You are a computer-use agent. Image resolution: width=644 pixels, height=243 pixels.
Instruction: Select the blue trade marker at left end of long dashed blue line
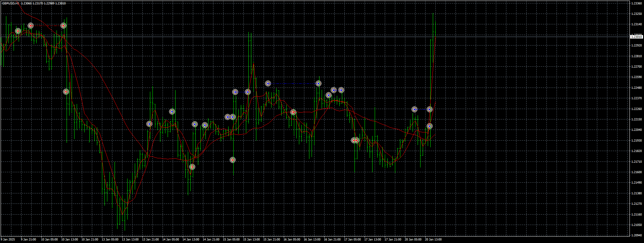pyautogui.click(x=268, y=83)
